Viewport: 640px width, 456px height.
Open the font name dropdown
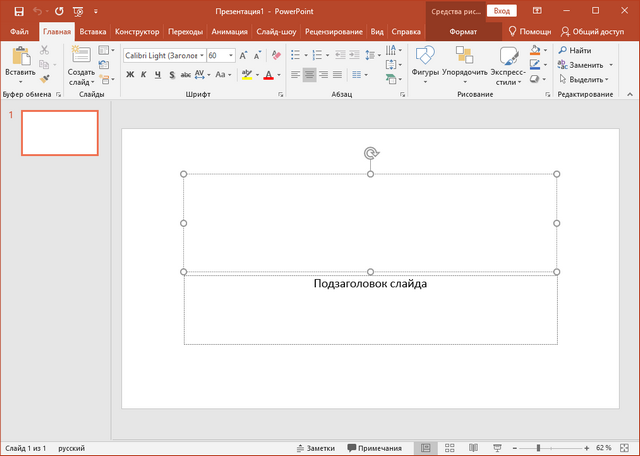(x=201, y=56)
